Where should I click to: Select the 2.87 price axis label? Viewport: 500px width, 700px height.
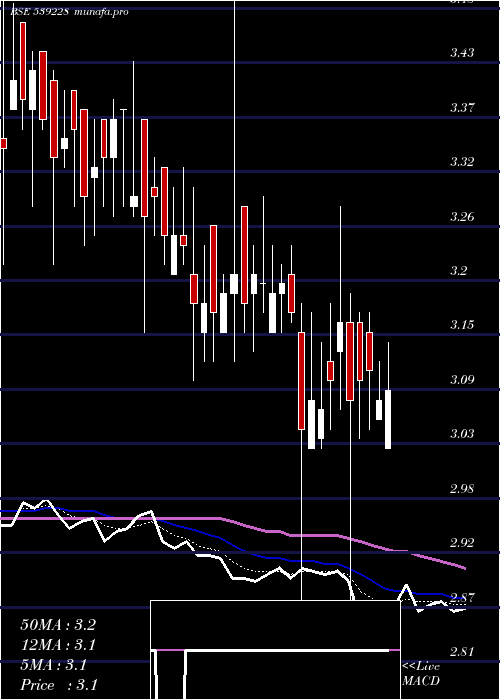[x=462, y=597]
